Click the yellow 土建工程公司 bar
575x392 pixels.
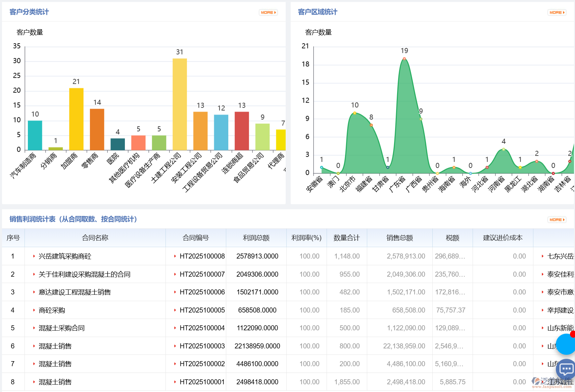[x=180, y=104]
